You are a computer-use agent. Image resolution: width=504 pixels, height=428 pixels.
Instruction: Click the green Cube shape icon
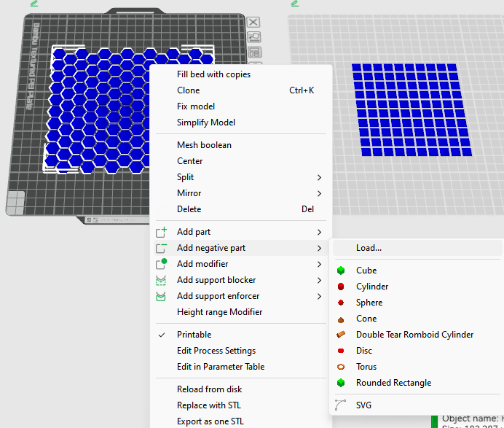pos(341,271)
